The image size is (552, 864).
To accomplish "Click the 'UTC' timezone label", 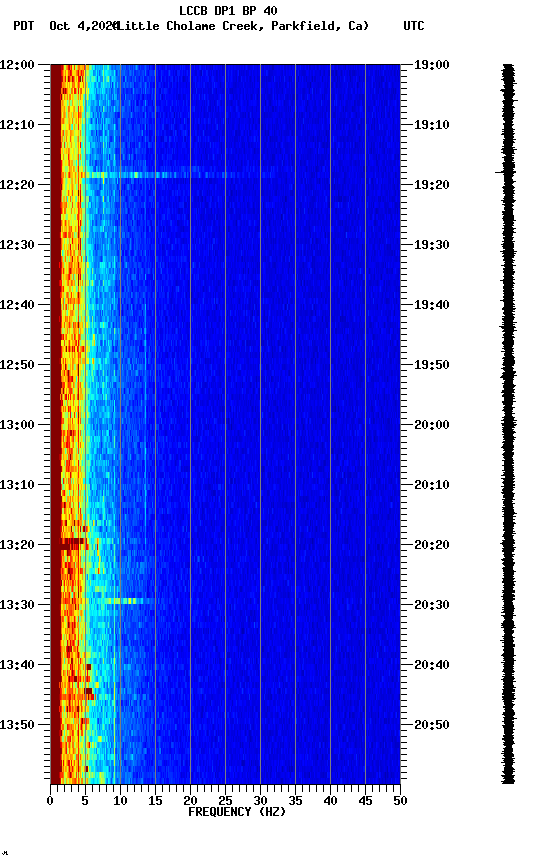I will [414, 26].
